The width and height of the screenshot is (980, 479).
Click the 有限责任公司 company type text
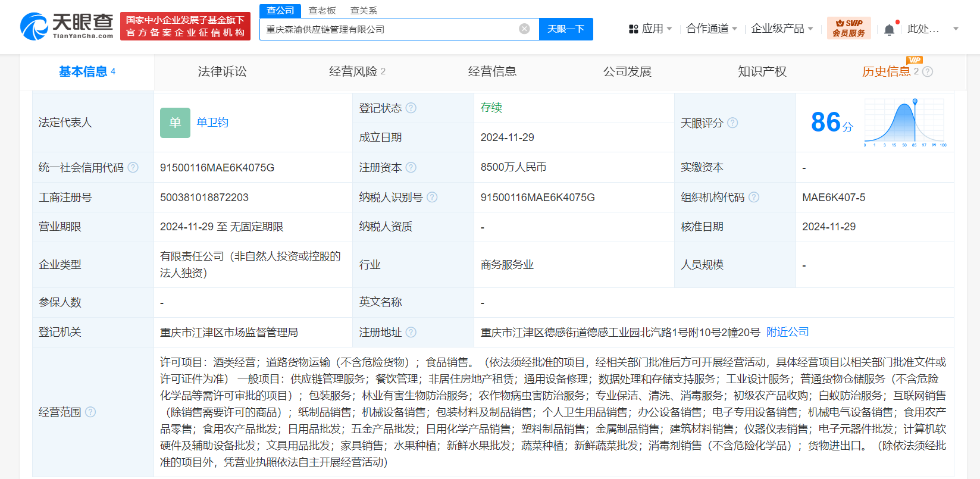251,265
